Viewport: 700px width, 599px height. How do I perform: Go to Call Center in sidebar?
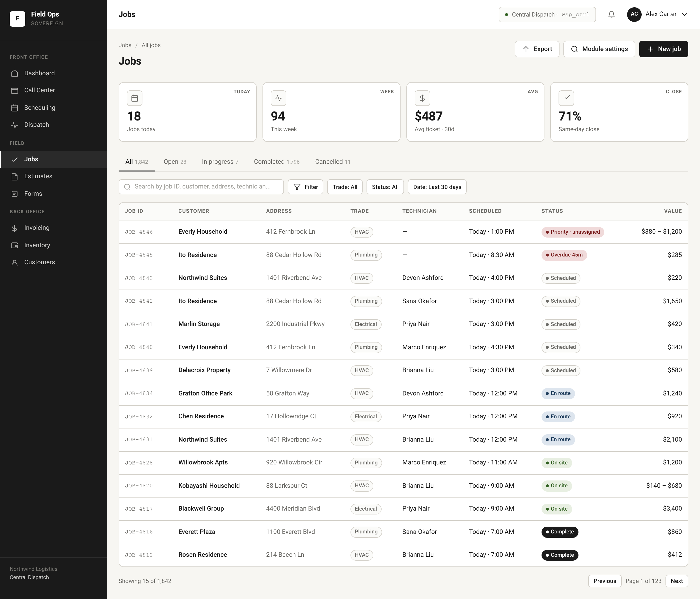(53, 90)
